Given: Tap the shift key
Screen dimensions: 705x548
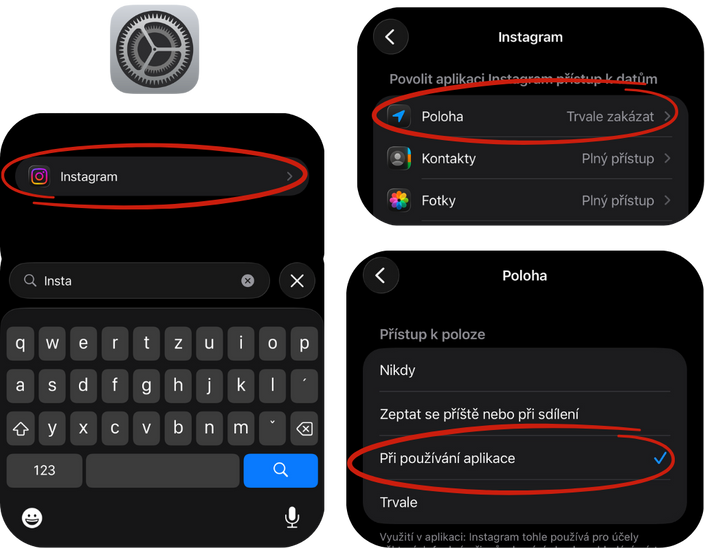Looking at the screenshot, I should pyautogui.click(x=21, y=428).
